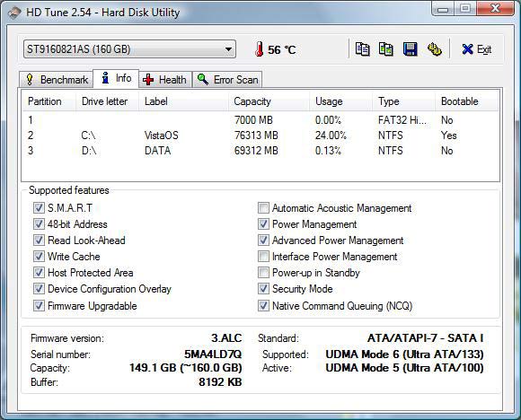This screenshot has height=420, width=521.
Task: Click the supported UDMA Mode 6 value
Action: click(x=404, y=354)
